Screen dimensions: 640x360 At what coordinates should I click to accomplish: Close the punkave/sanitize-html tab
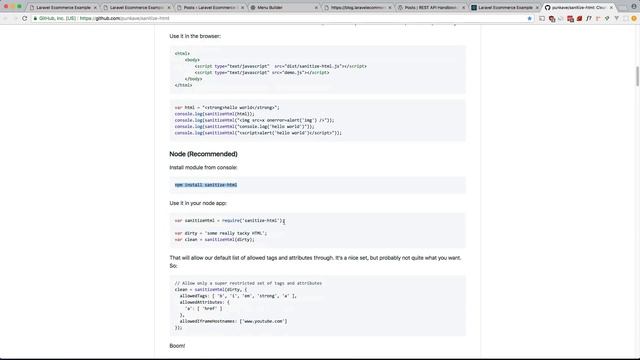pos(611,7)
